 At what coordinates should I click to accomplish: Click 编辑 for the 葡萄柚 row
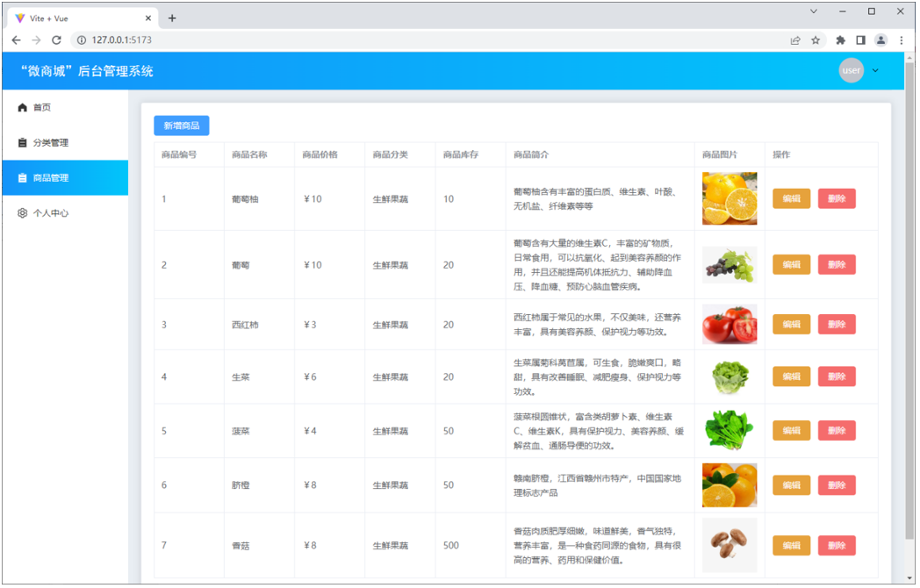[x=791, y=199]
